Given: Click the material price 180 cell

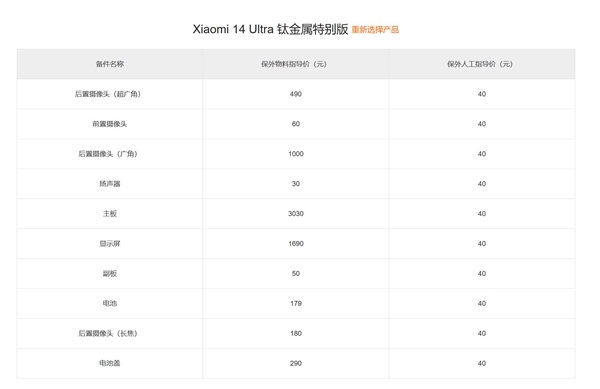Looking at the screenshot, I should point(296,334).
